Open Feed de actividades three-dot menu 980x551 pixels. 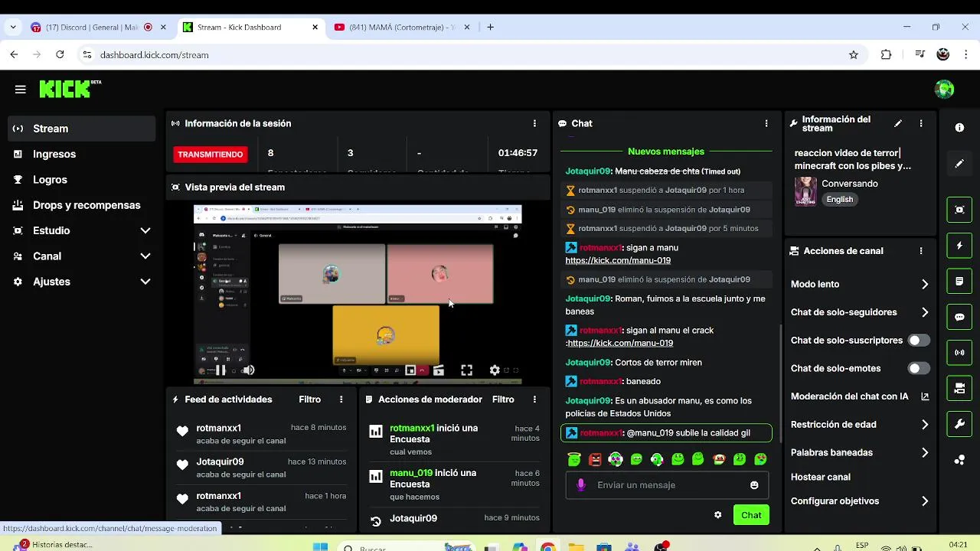coord(341,399)
